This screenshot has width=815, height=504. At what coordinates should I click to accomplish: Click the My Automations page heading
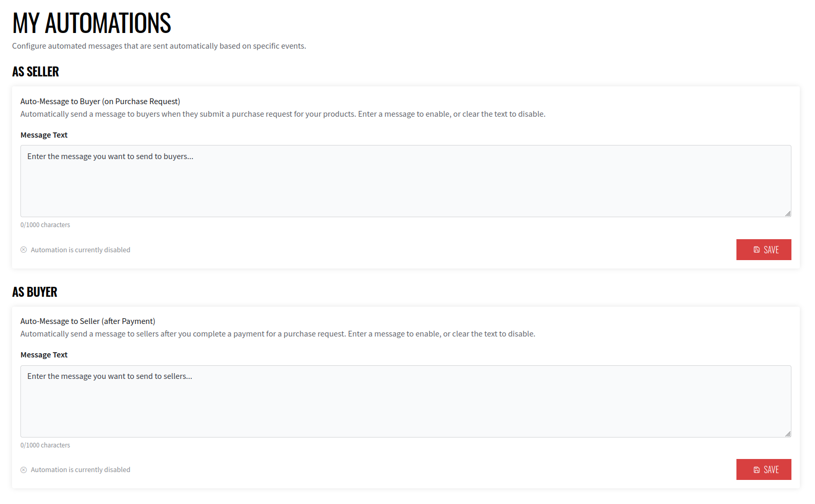[x=92, y=24]
